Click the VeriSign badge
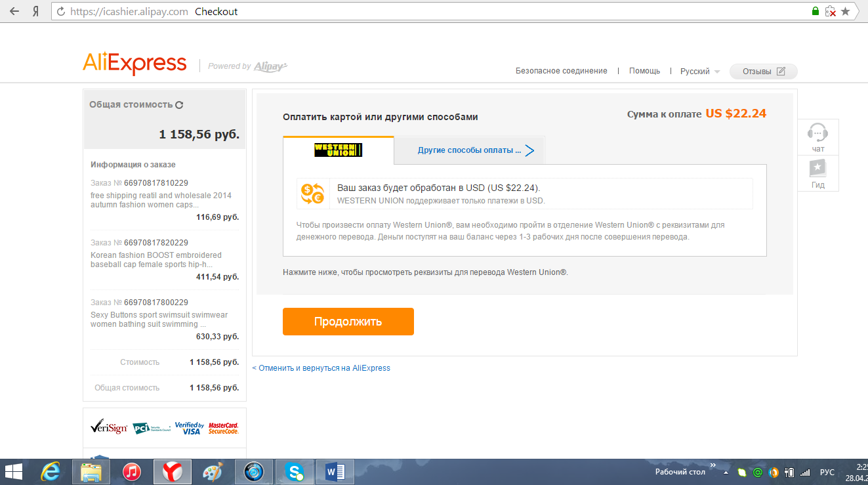This screenshot has width=868, height=485. click(x=108, y=427)
